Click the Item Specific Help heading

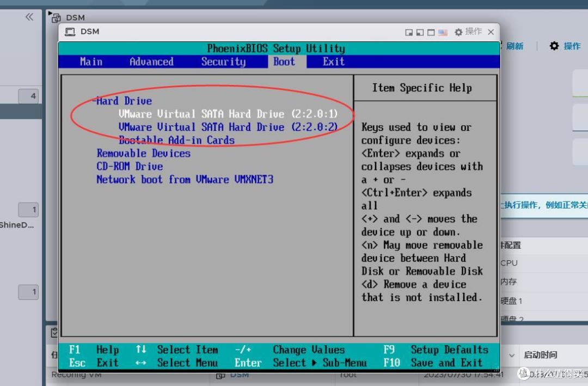click(x=422, y=88)
